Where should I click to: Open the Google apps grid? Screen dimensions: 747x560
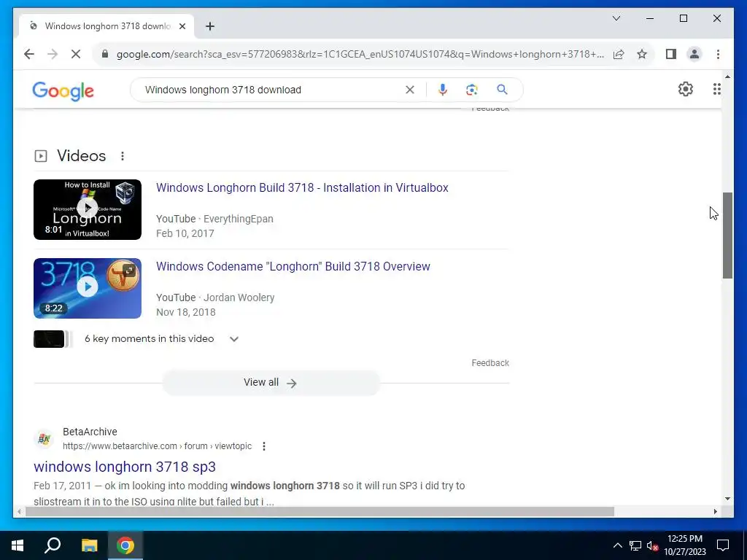pos(716,89)
